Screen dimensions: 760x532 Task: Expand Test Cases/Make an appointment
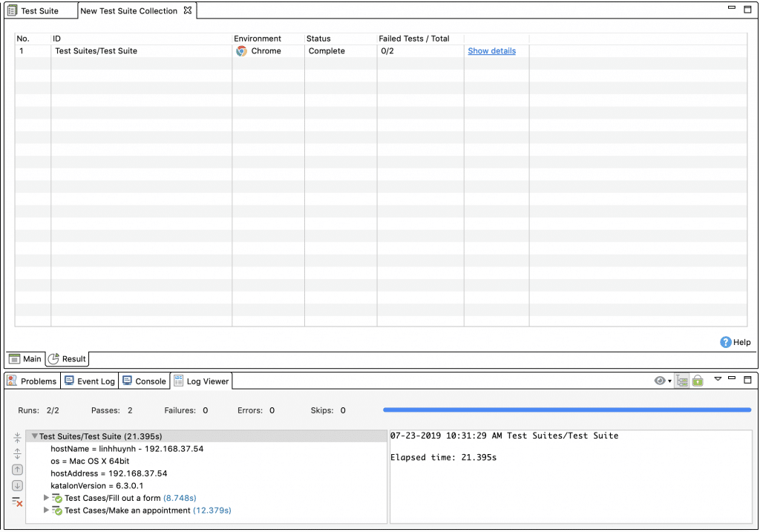click(46, 510)
